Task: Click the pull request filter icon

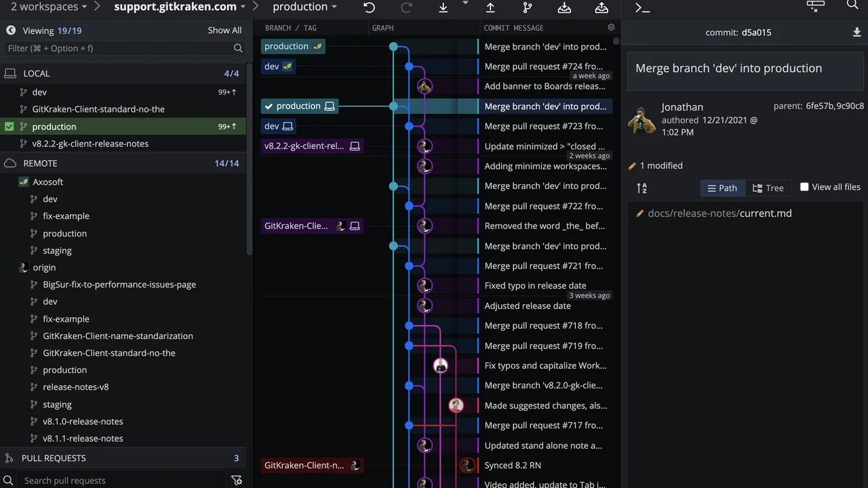Action: coord(237,481)
